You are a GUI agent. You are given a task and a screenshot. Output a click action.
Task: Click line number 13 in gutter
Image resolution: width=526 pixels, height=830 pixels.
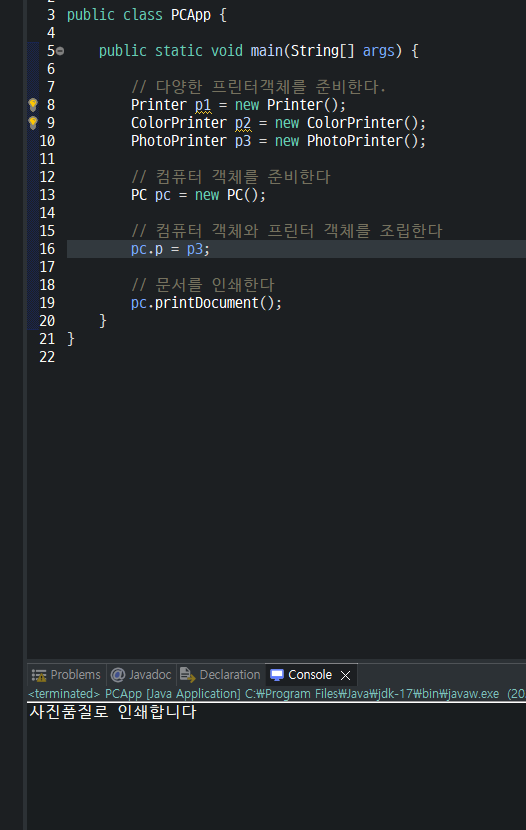coord(47,195)
